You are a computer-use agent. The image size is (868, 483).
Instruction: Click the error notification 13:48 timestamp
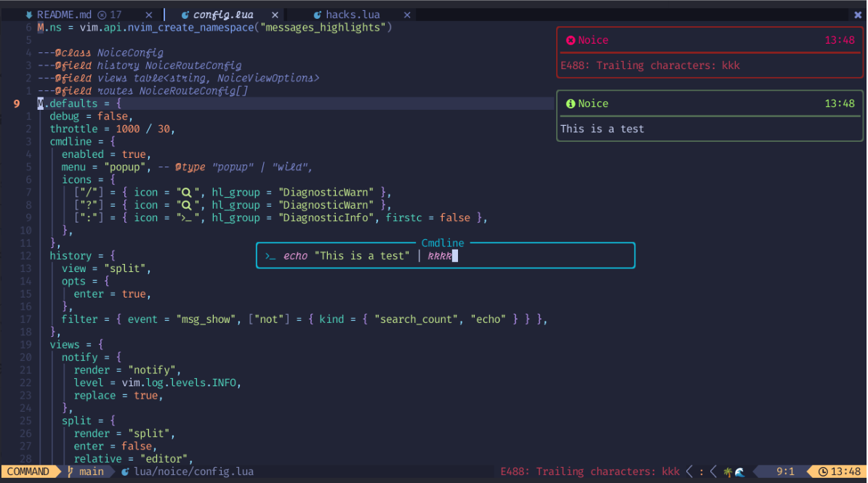pyautogui.click(x=839, y=40)
